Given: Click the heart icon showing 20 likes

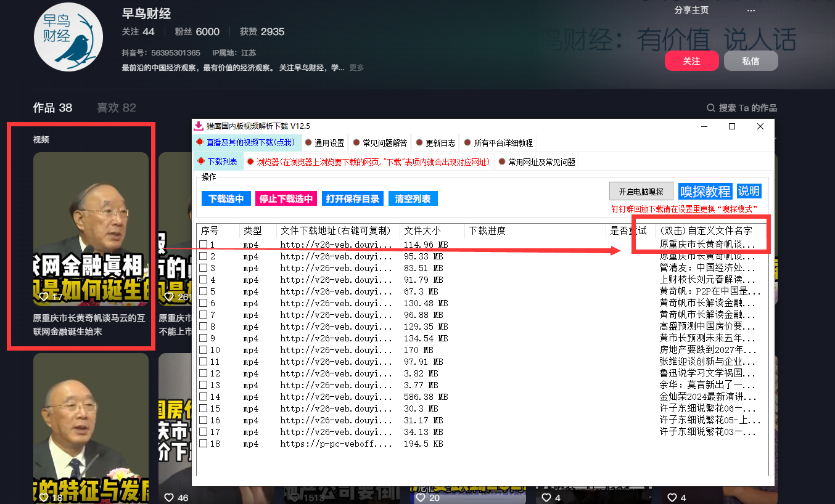Looking at the screenshot, I should pos(421,497).
